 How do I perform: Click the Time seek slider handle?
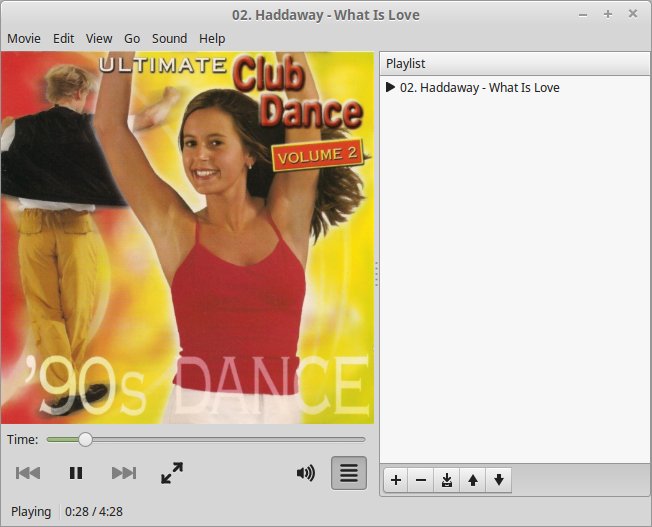pyautogui.click(x=85, y=439)
